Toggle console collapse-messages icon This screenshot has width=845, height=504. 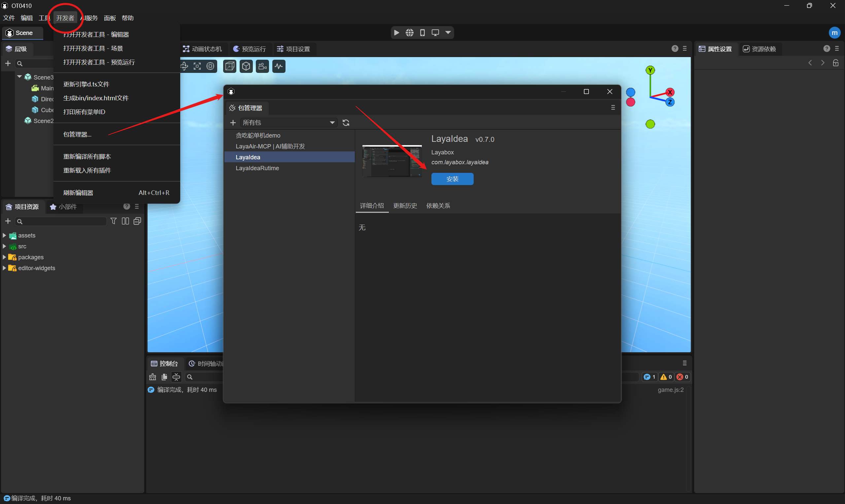176,377
